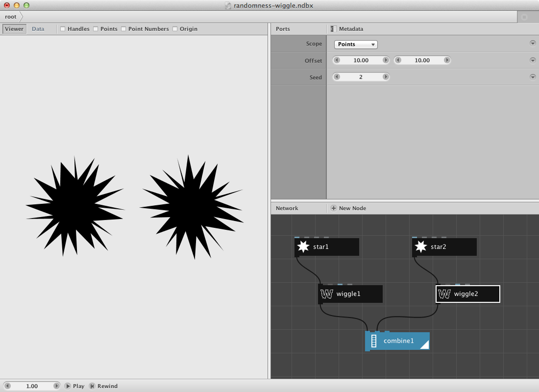The image size is (539, 392).
Task: Play the animation
Action: pos(74,386)
